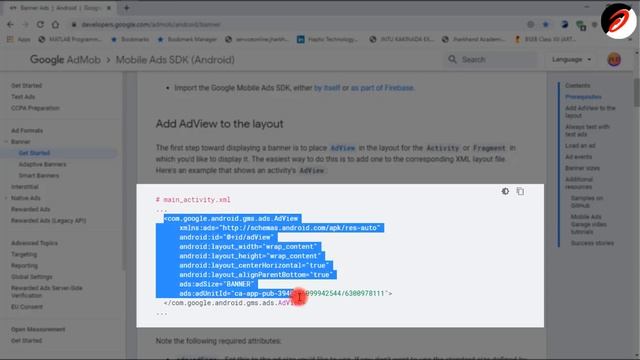Bookmark this page with the star icon
The height and width of the screenshot is (360, 640).
point(546,24)
